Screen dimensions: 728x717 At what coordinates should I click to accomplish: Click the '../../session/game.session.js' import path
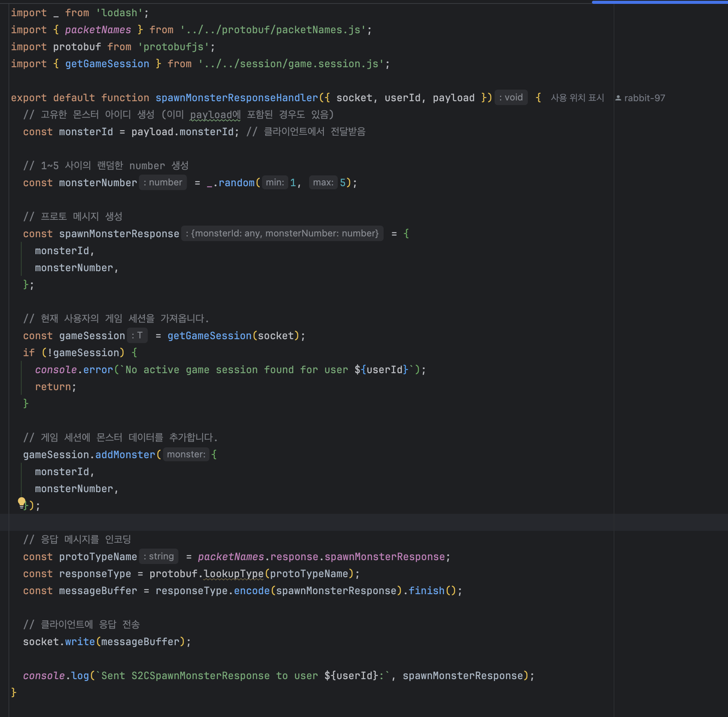[291, 64]
